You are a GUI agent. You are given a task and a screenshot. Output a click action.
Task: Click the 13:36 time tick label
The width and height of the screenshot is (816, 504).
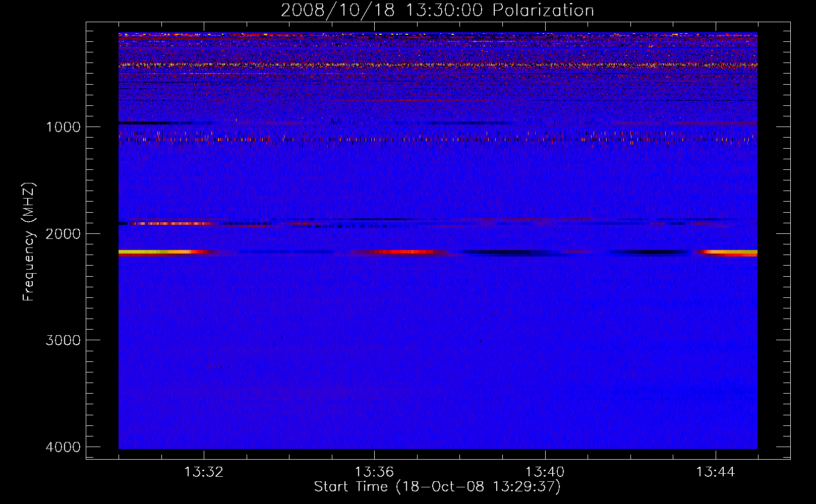coord(374,472)
